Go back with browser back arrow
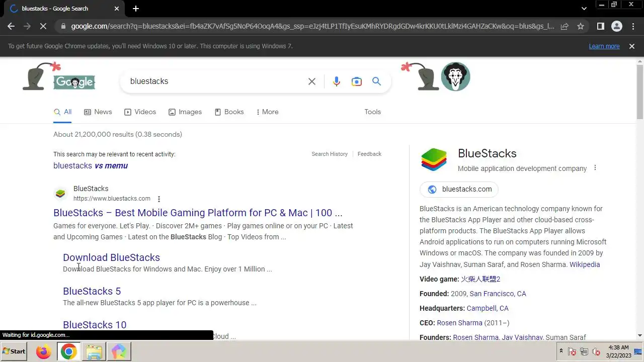This screenshot has height=362, width=644. (11, 26)
